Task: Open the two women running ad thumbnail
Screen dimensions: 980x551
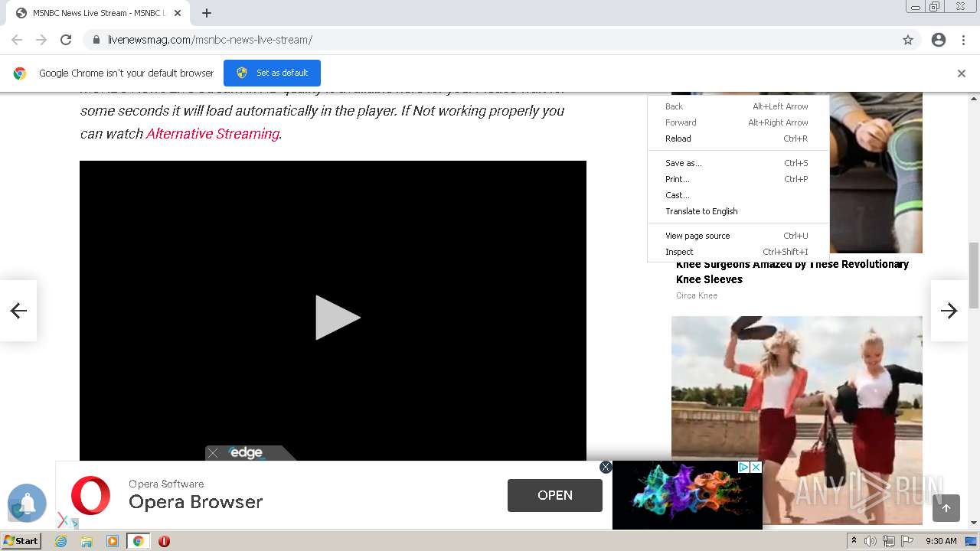Action: tap(797, 420)
